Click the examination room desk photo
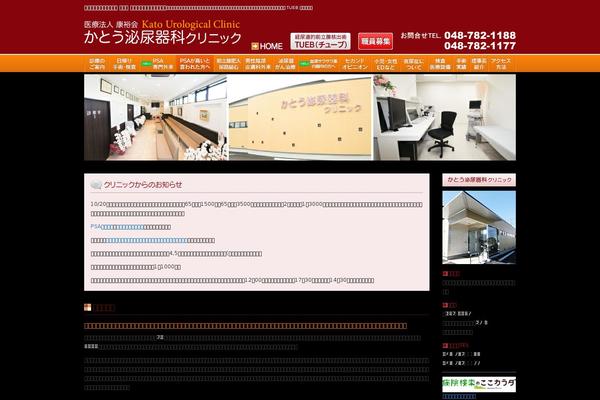This screenshot has width=600, height=400. point(445,117)
